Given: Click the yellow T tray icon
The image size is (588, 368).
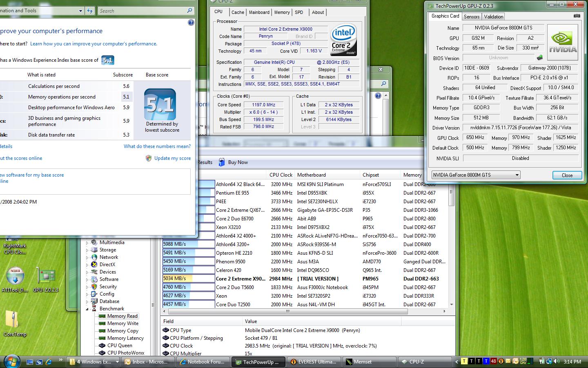Looking at the screenshot, I should tap(464, 361).
